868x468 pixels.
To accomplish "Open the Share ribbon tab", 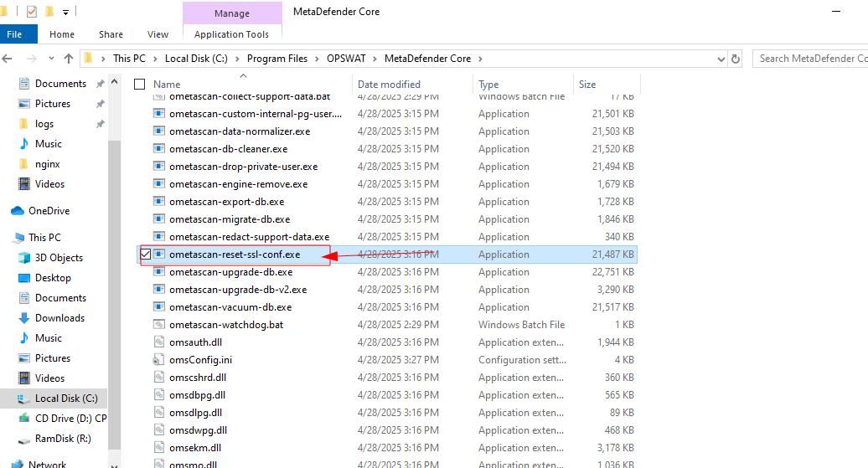I will click(111, 34).
